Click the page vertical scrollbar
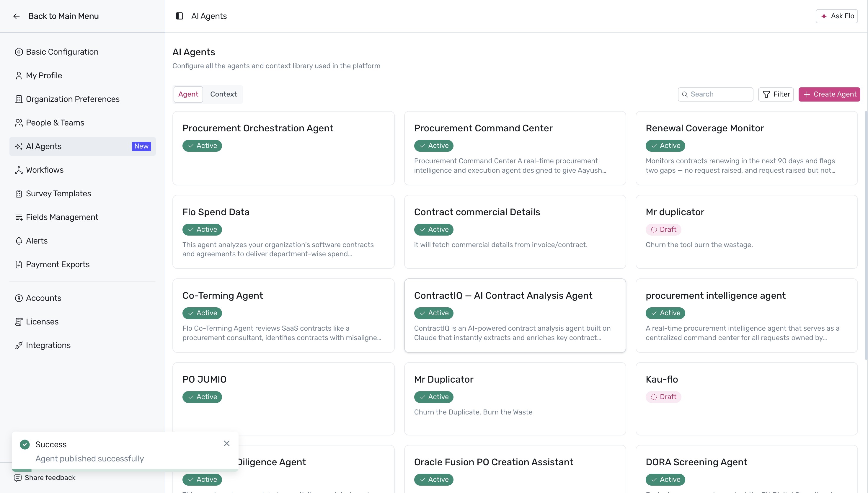Image resolution: width=868 pixels, height=493 pixels. (866, 235)
